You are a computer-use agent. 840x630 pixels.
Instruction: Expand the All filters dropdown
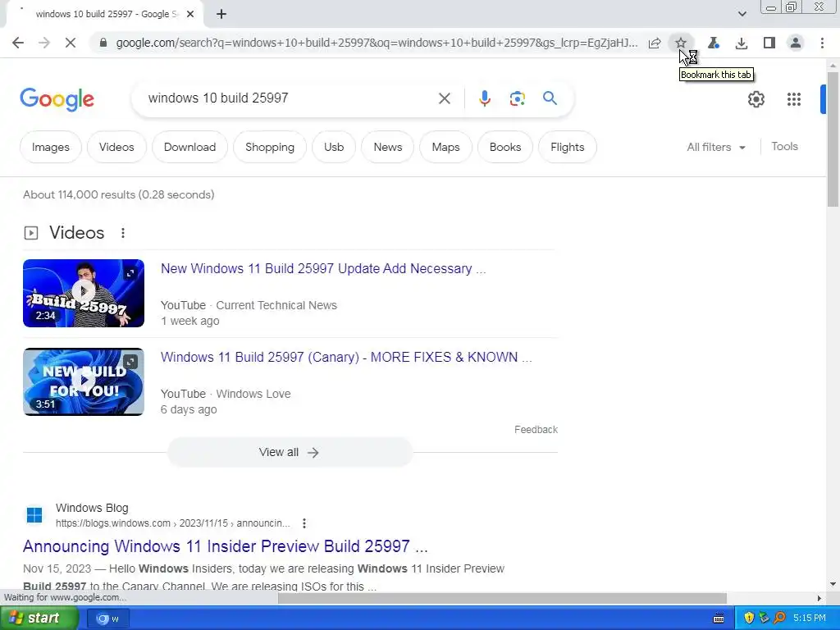pyautogui.click(x=715, y=147)
